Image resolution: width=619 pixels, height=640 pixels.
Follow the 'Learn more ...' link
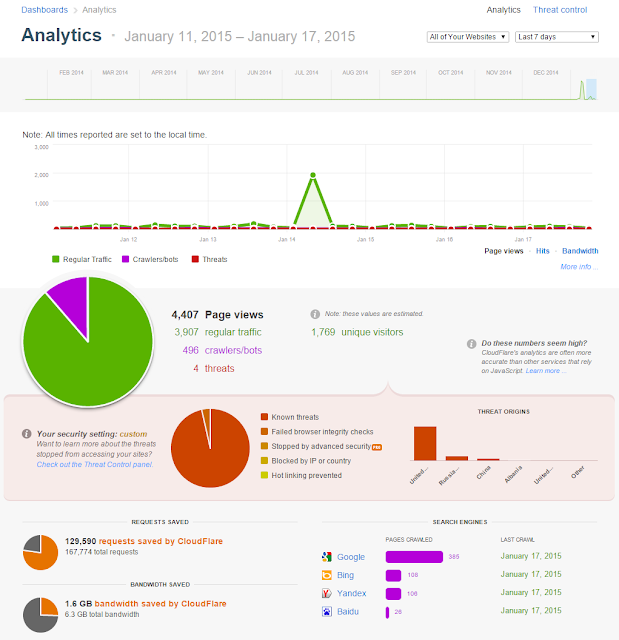pos(546,371)
